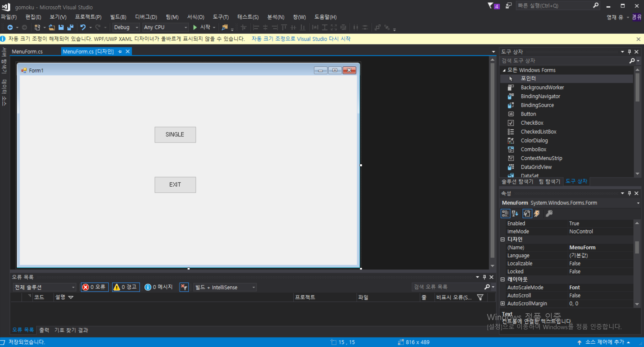Toggle the messages filter (0 메시지)

(x=158, y=287)
